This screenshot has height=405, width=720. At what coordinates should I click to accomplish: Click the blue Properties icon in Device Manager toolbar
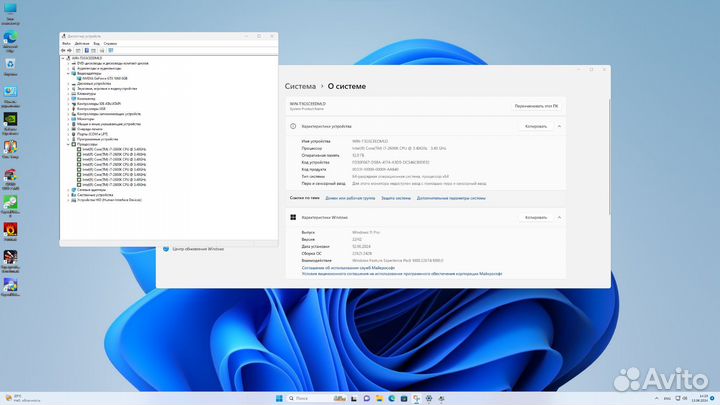pos(86,51)
